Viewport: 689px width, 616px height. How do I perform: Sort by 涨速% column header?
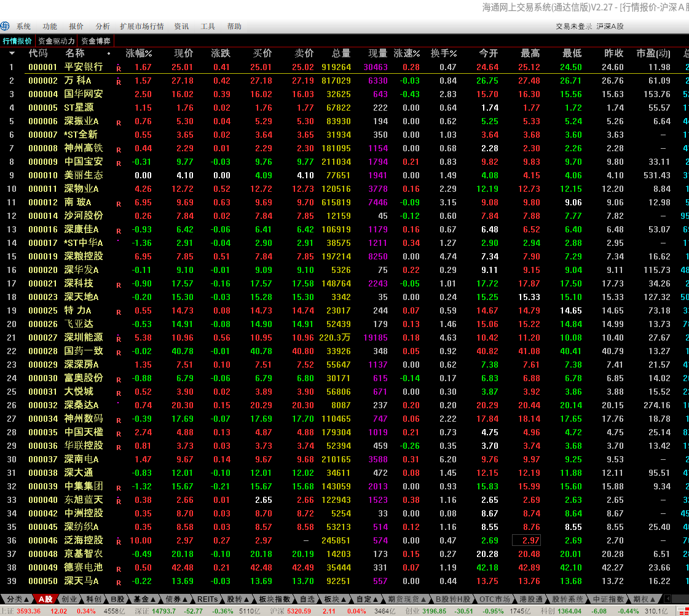click(407, 53)
